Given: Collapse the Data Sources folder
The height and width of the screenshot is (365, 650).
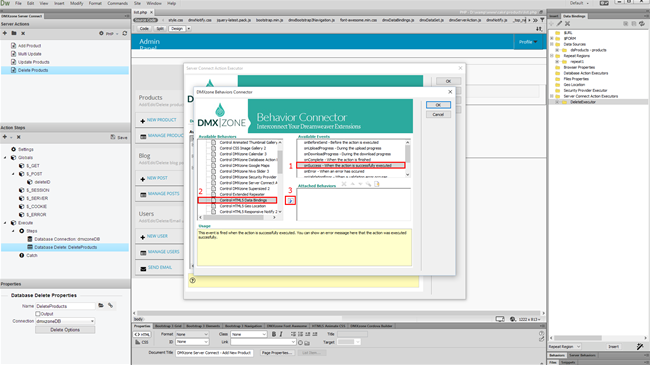Looking at the screenshot, I should coord(552,44).
